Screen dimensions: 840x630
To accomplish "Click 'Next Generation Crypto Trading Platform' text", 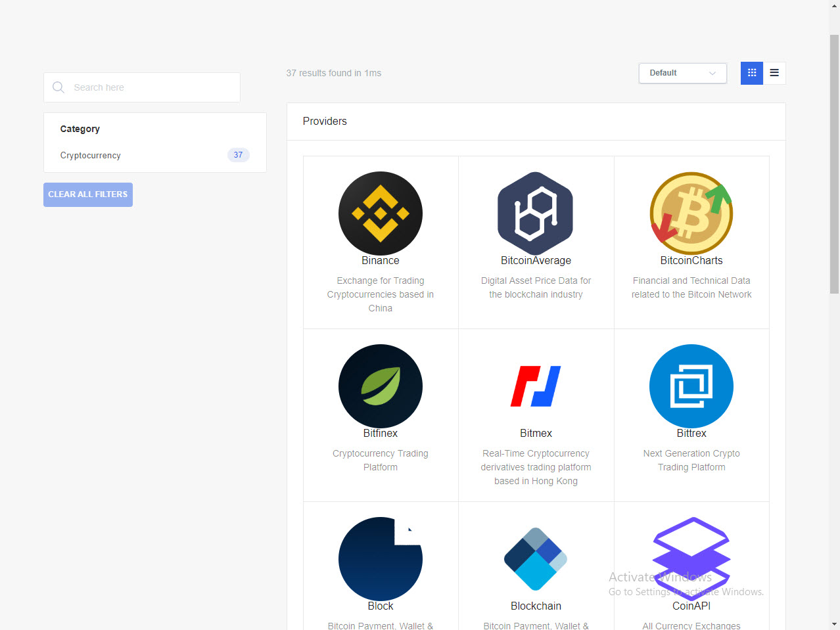I will tap(691, 461).
